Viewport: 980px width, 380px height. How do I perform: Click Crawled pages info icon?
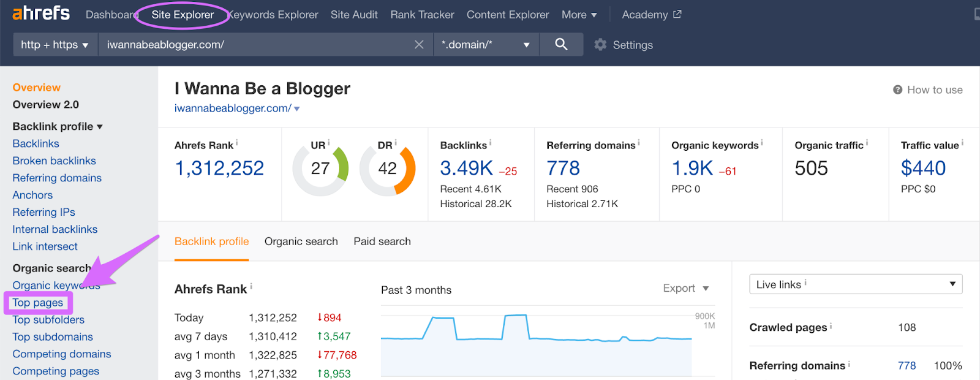point(831,325)
